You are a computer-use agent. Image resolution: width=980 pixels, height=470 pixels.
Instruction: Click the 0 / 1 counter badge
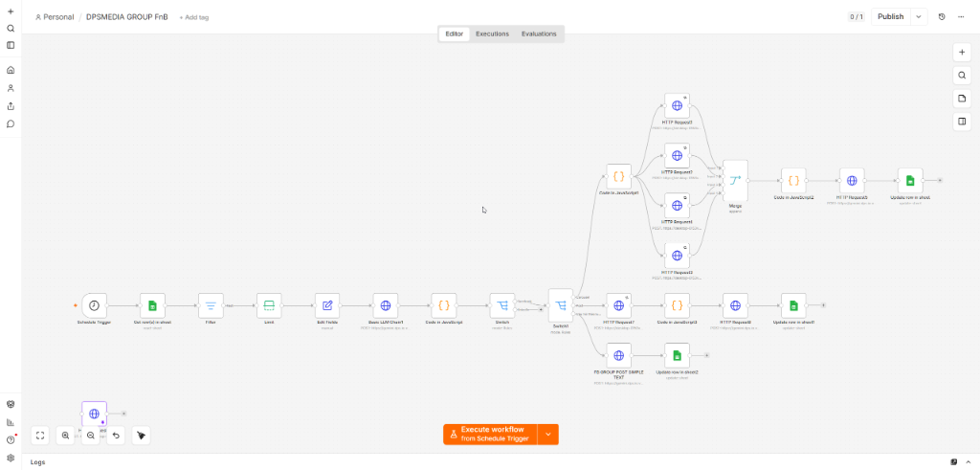(x=857, y=17)
